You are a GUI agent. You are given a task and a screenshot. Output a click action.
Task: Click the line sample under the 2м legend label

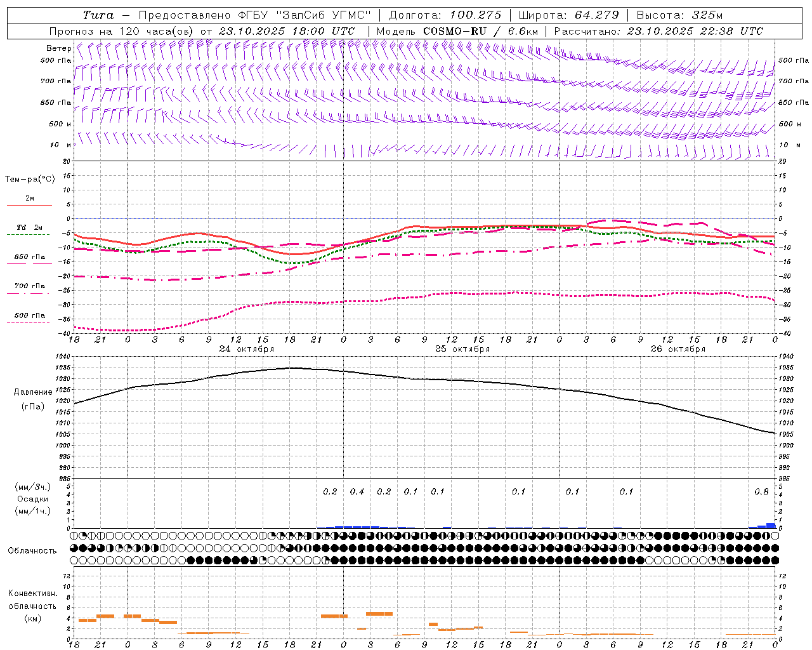pos(29,206)
